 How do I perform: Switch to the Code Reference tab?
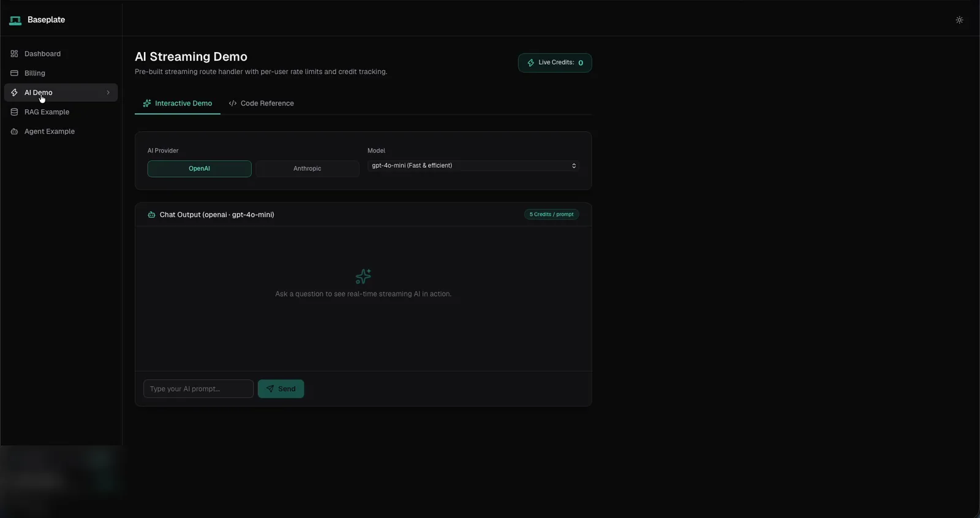(x=262, y=103)
